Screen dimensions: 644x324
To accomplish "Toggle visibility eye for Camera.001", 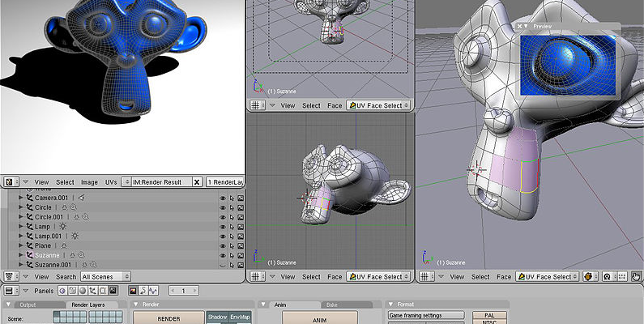I will (222, 198).
